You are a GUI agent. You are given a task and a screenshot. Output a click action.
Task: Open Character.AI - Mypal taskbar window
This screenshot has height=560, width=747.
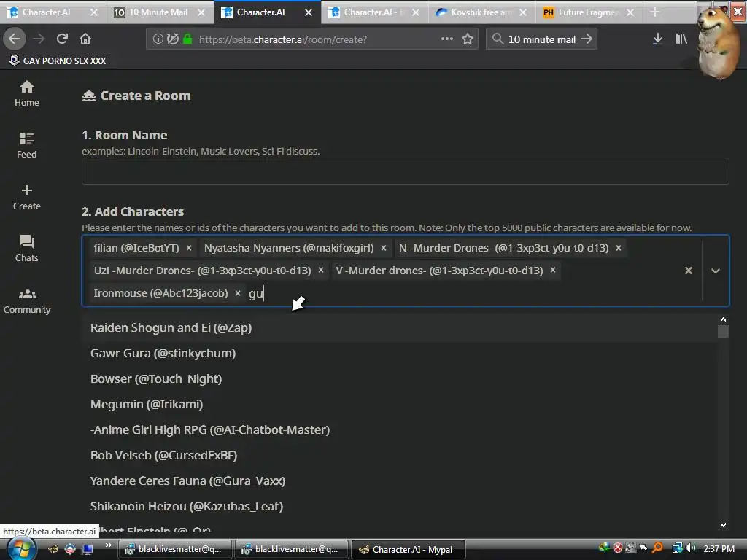[x=408, y=550]
